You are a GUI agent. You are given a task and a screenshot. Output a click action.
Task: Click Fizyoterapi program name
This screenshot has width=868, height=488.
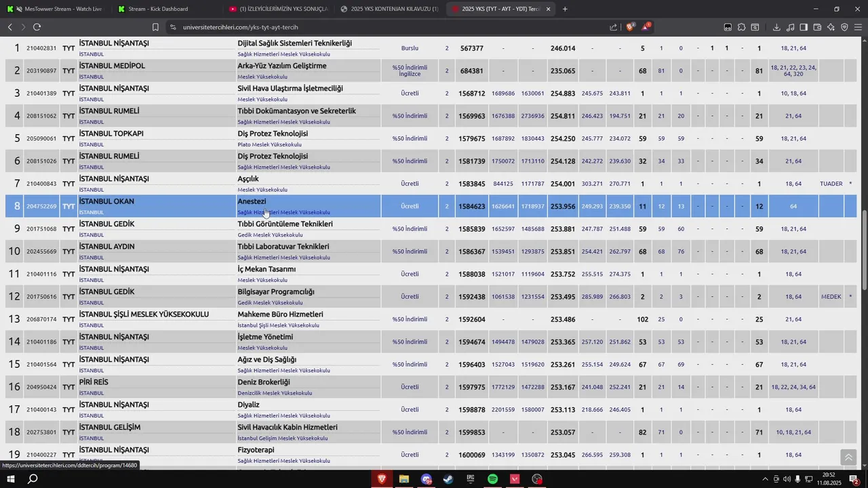click(256, 450)
